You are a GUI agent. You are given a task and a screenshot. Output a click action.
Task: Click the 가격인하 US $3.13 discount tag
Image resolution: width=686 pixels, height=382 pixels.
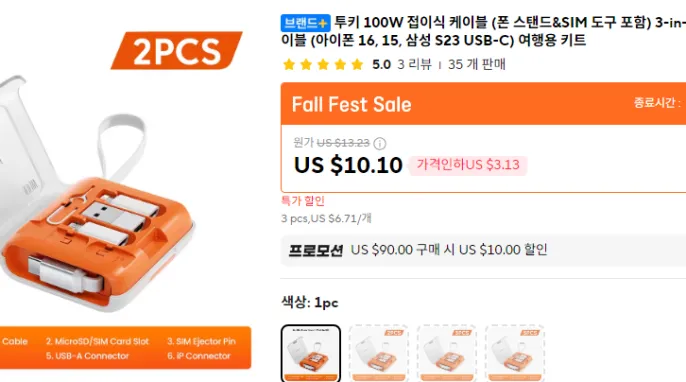tap(468, 165)
